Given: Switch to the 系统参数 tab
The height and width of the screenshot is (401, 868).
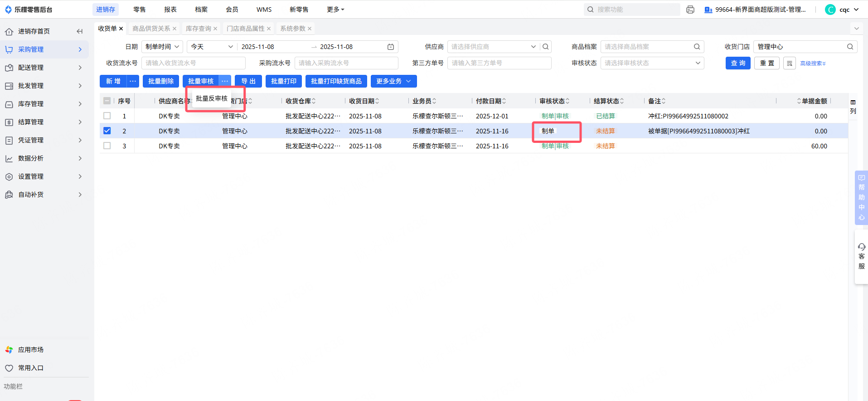Looking at the screenshot, I should (x=293, y=29).
